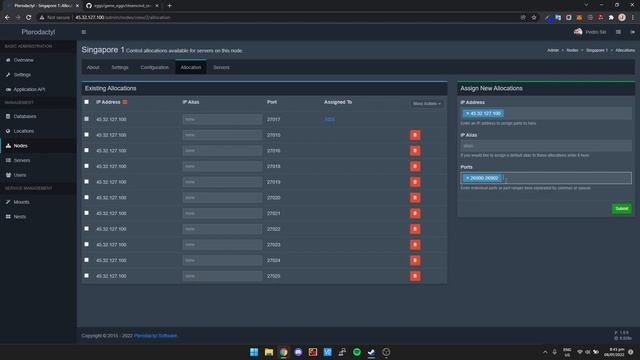Toggle the sidebar hamburger menu icon
The height and width of the screenshot is (360, 640).
click(x=84, y=32)
